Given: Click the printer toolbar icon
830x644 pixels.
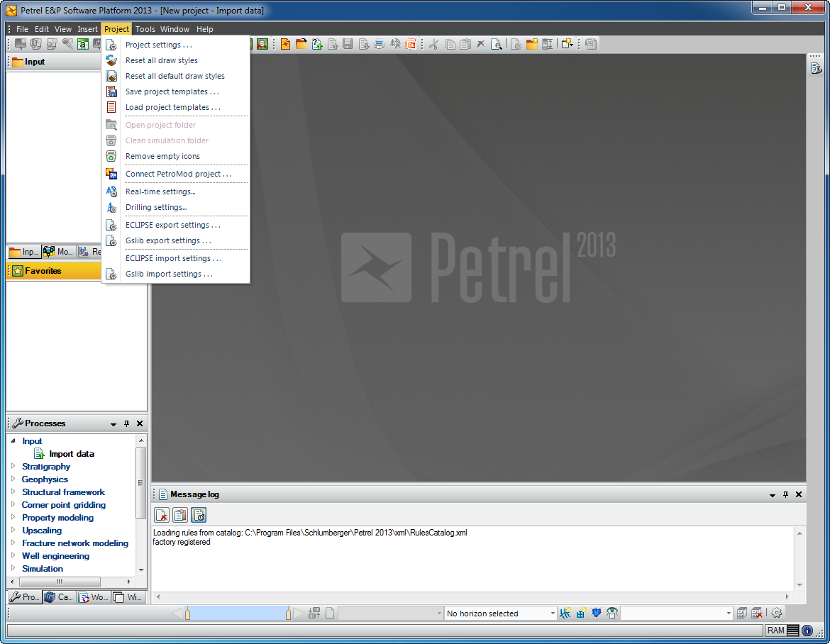Looking at the screenshot, I should [x=379, y=45].
